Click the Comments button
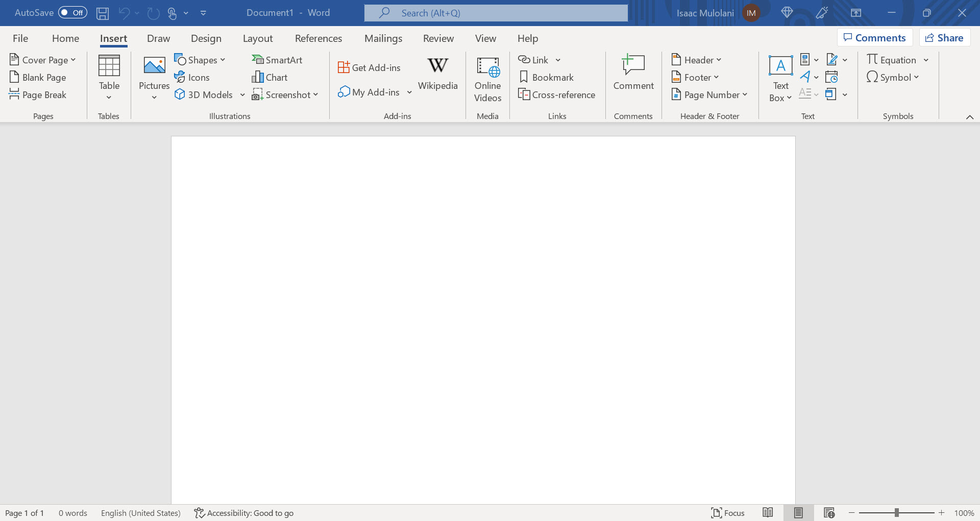This screenshot has height=521, width=980. 875,37
